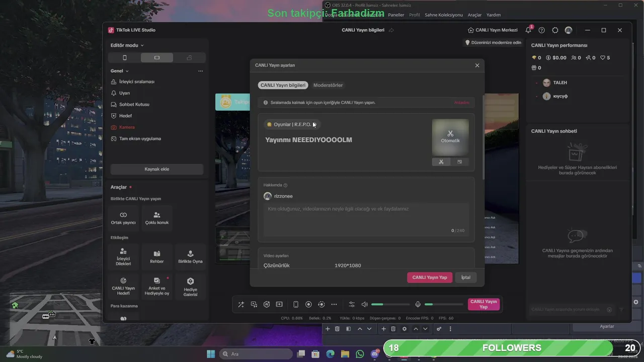644x362 pixels.
Task: Open the three-dot menu beside Genel
Action: pos(200,71)
